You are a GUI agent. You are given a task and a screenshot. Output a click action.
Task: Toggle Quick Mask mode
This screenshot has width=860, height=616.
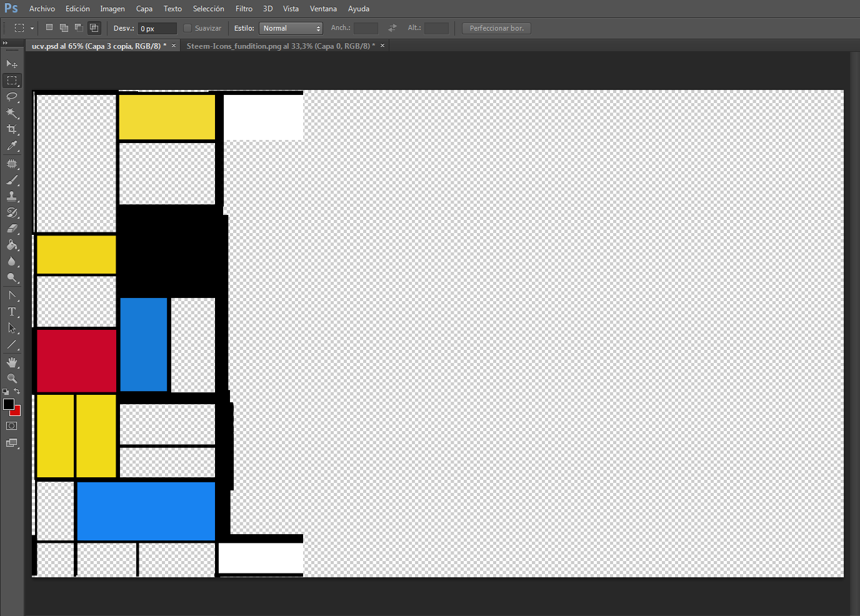tap(12, 426)
